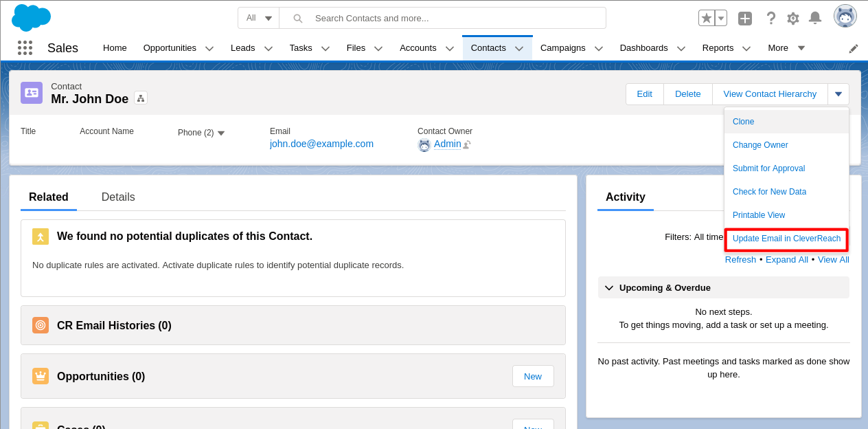Click the Salesforce cloud logo
Screen dimensions: 868x429
pos(31,17)
